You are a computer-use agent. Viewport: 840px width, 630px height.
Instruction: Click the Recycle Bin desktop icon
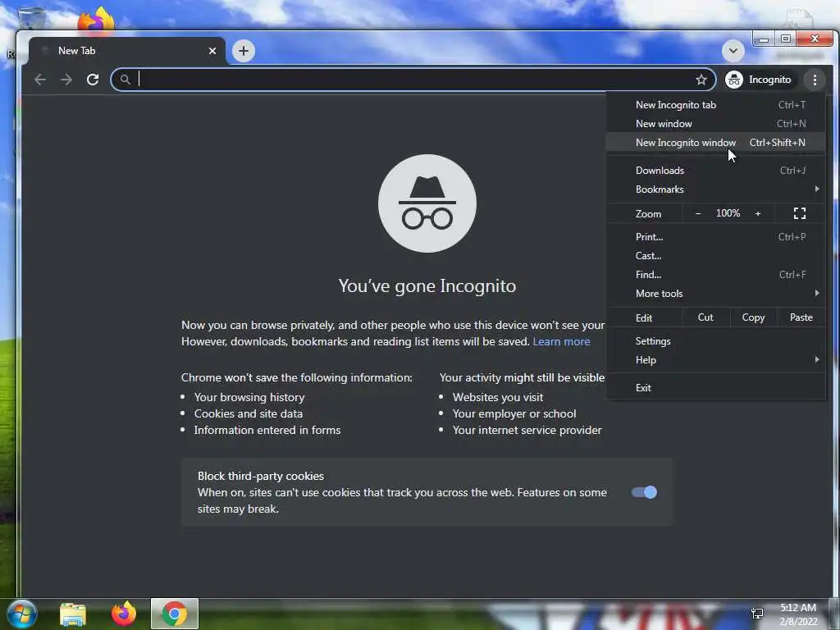click(32, 17)
